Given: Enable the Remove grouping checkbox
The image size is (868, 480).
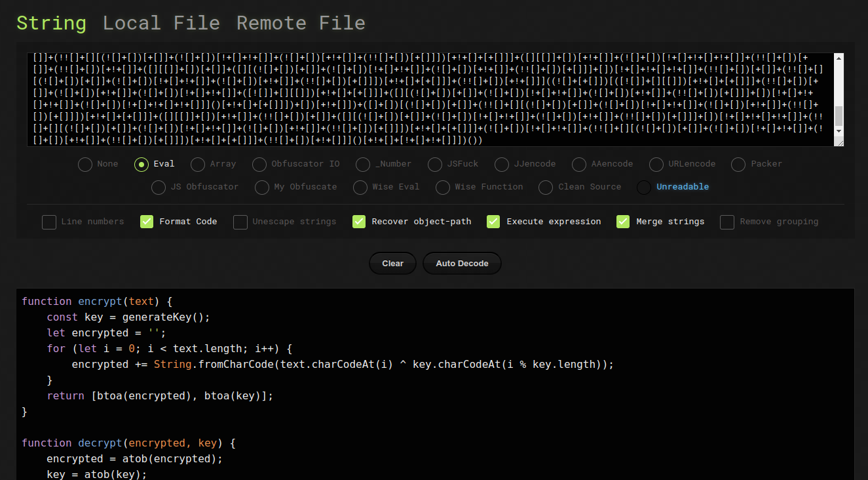Looking at the screenshot, I should [727, 222].
